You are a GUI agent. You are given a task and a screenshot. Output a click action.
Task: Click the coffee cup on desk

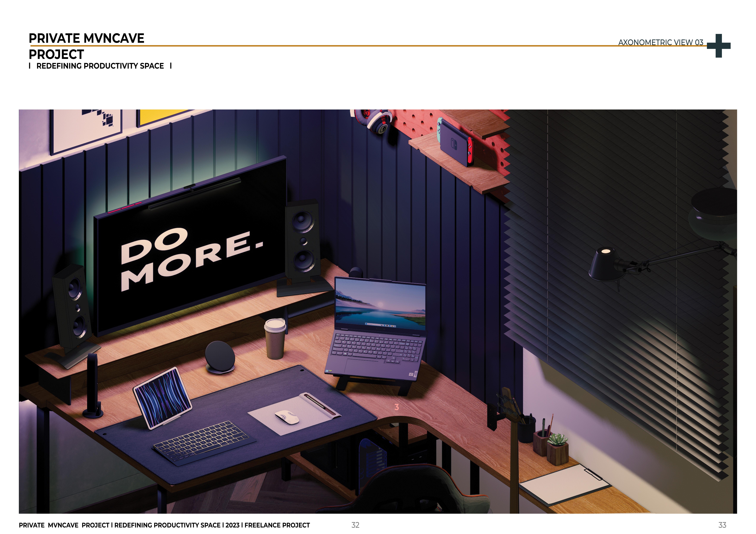275,339
